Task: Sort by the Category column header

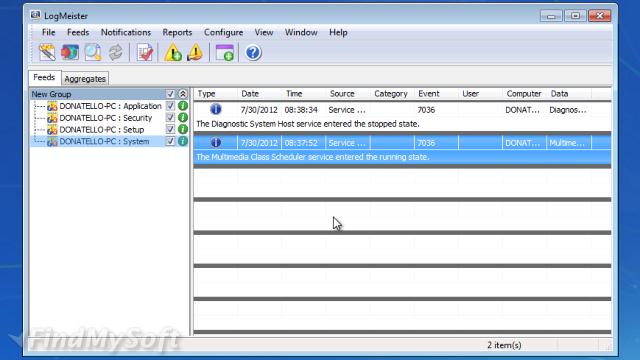Action: [392, 94]
